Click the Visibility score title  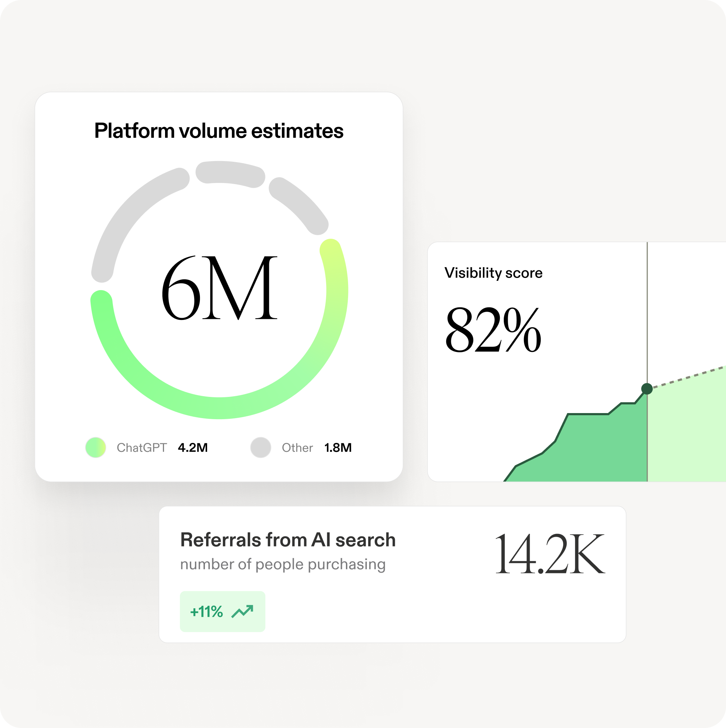click(x=493, y=273)
